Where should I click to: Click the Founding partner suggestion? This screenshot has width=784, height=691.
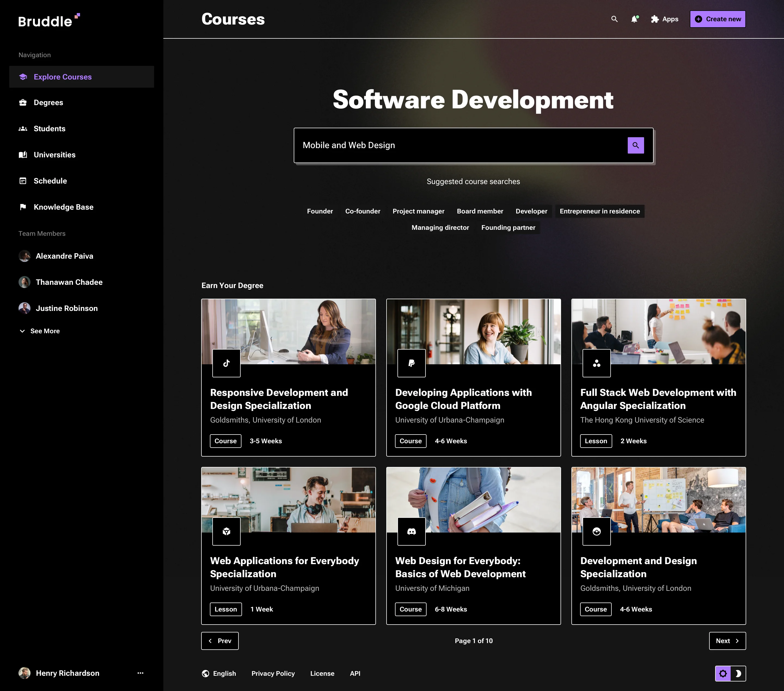[x=508, y=228]
